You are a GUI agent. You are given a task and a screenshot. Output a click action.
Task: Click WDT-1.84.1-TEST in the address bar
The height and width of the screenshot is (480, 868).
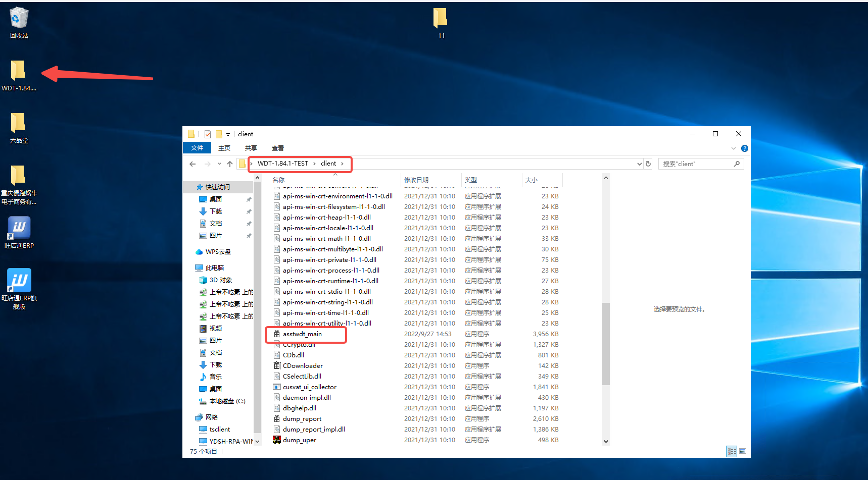click(283, 164)
